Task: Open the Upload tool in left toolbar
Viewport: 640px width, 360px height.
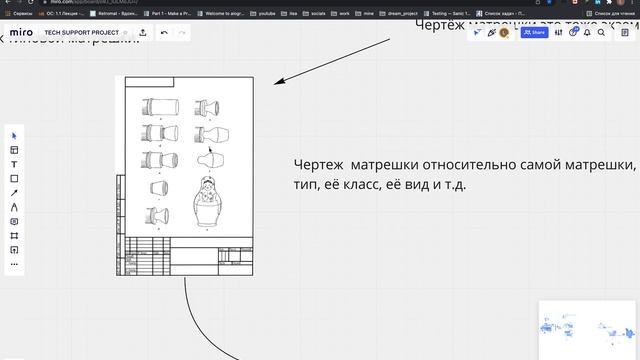Action: pos(14,250)
